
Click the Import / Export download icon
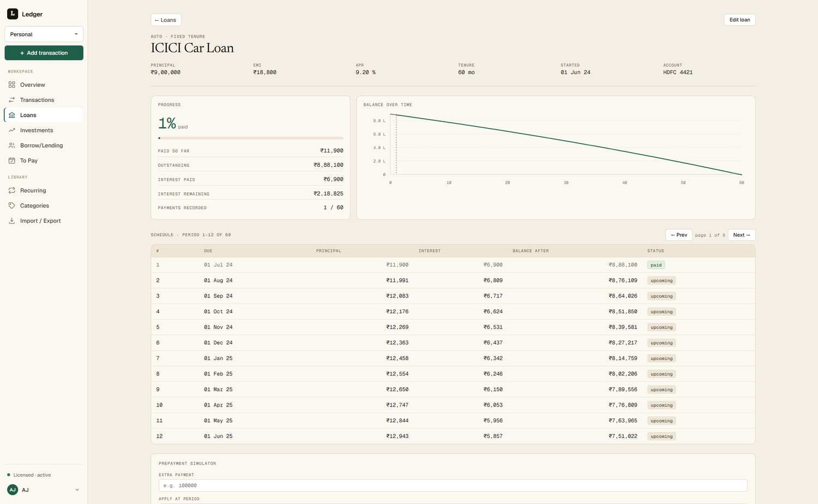[x=12, y=221]
